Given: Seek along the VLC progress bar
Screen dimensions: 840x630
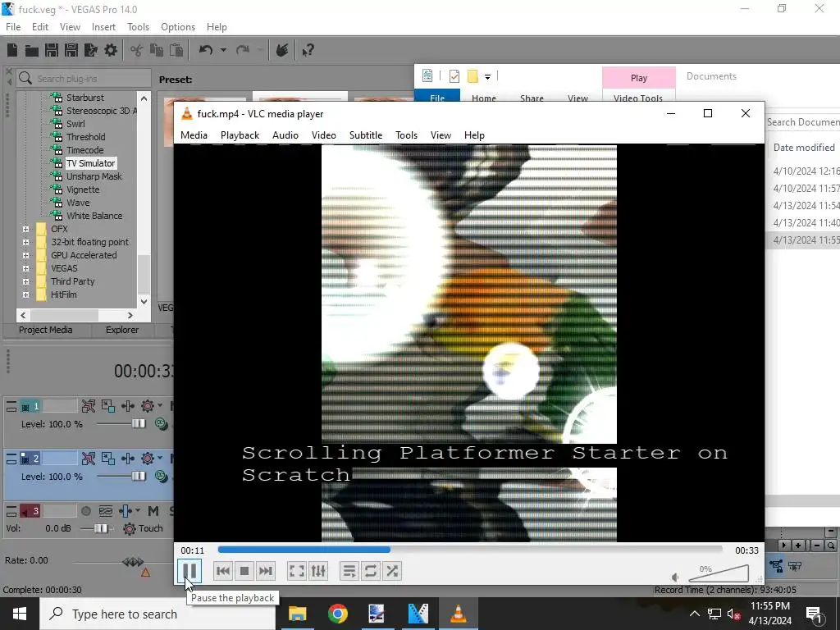Looking at the screenshot, I should pyautogui.click(x=470, y=550).
